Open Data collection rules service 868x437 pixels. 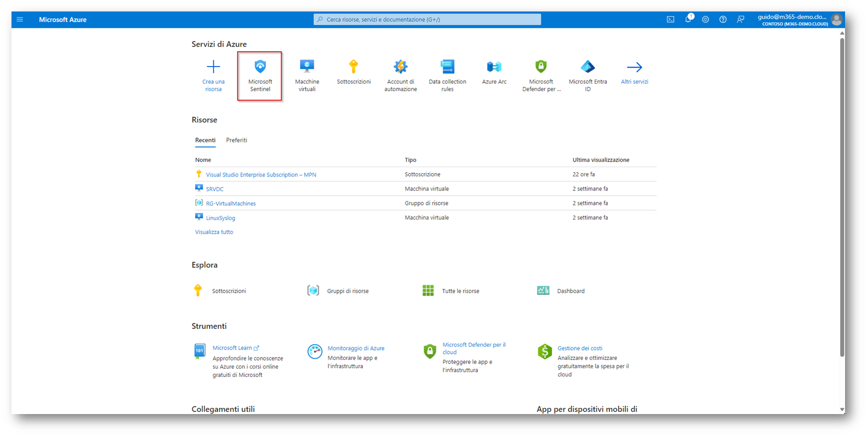(448, 76)
